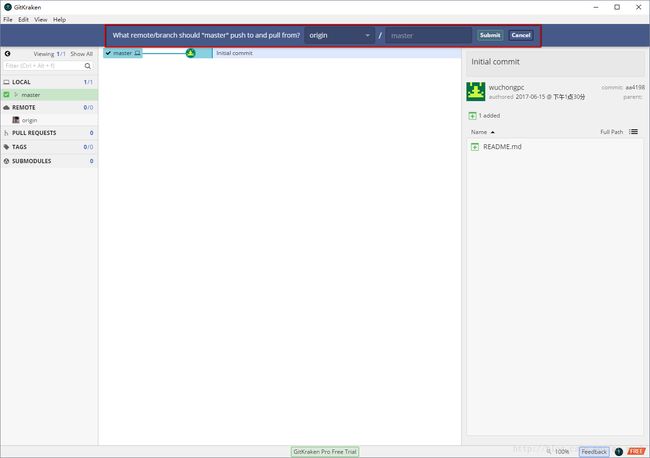The height and width of the screenshot is (458, 650).
Task: Click the LOCAL computer icon
Action: tap(6, 82)
